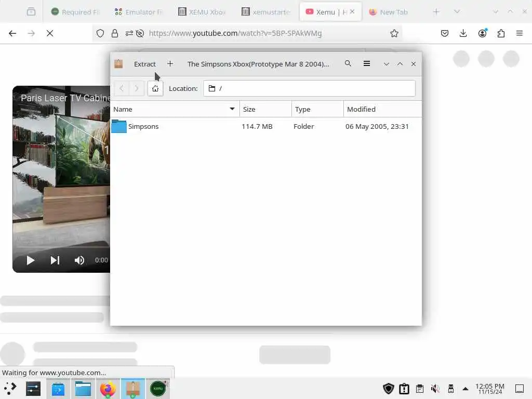Close the Xemu YouTube tab

(352, 11)
